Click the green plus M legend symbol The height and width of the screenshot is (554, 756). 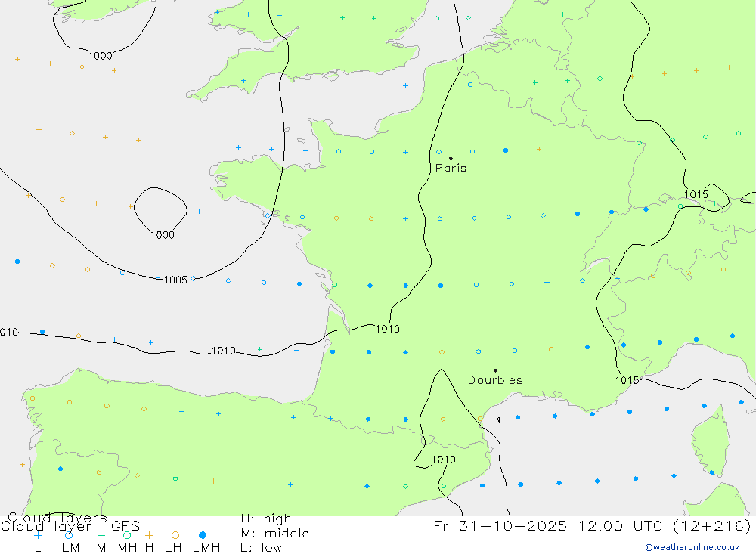pos(101,535)
